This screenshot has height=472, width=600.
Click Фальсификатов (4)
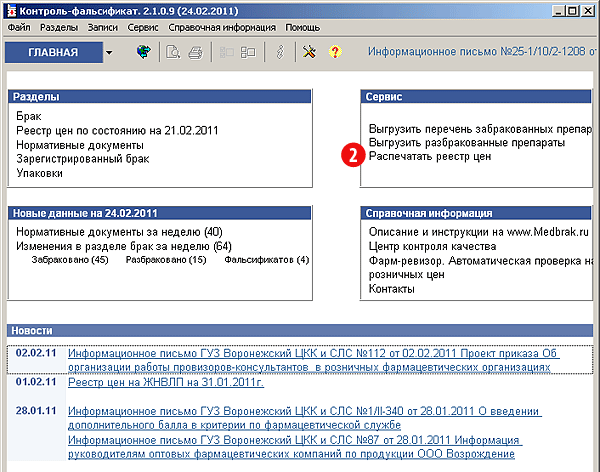tap(267, 260)
